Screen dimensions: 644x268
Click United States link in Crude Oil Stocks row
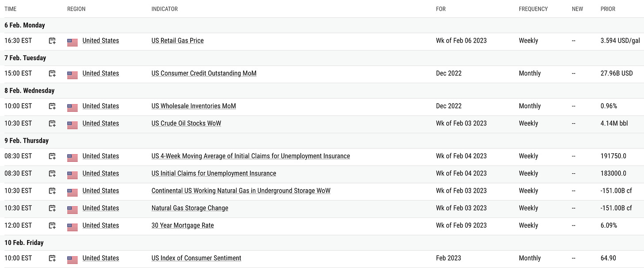coord(101,124)
